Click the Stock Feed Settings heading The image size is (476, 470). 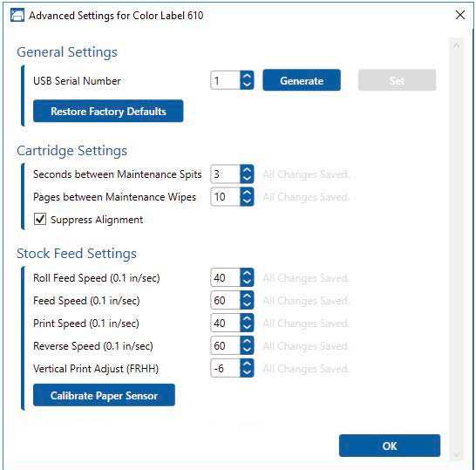click(x=77, y=254)
